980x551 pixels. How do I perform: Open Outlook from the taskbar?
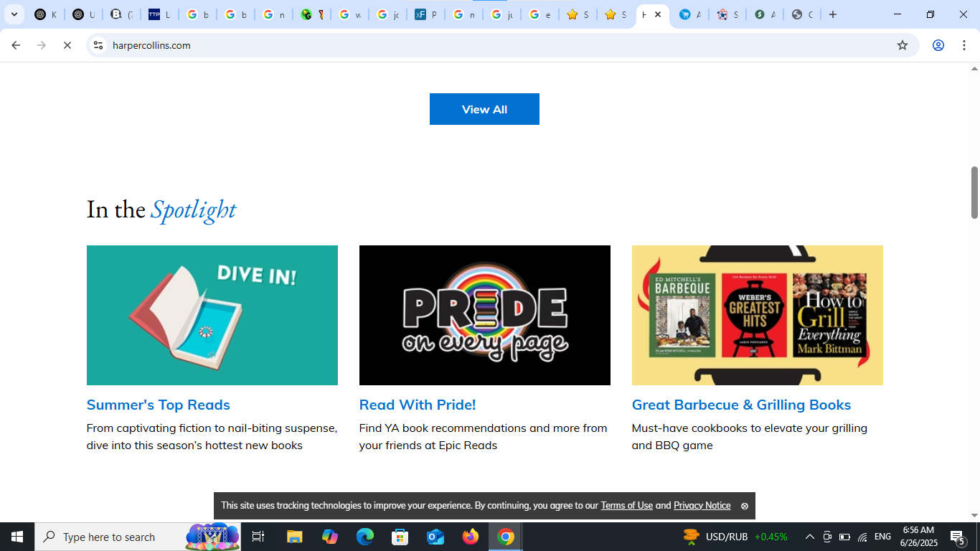coord(435,537)
